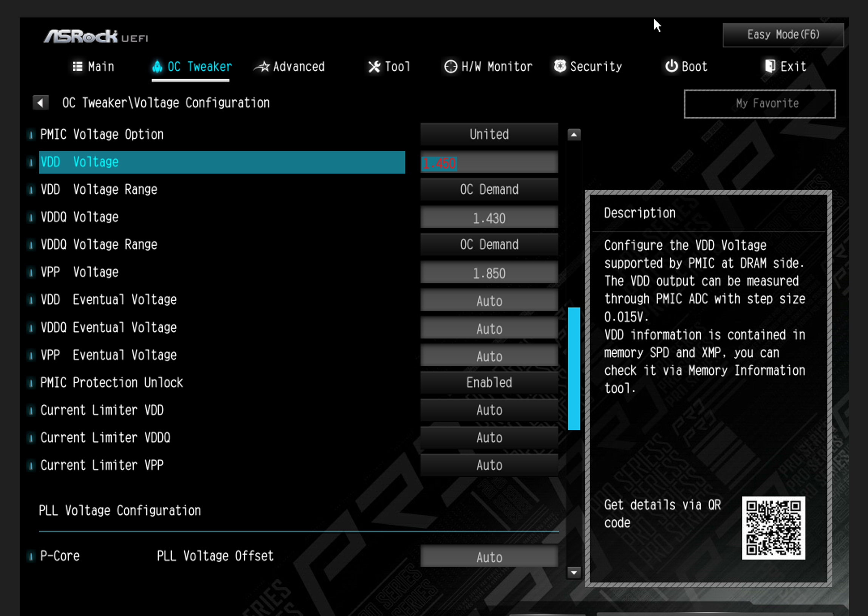Click the Security shield icon
The image size is (868, 616).
tap(560, 66)
